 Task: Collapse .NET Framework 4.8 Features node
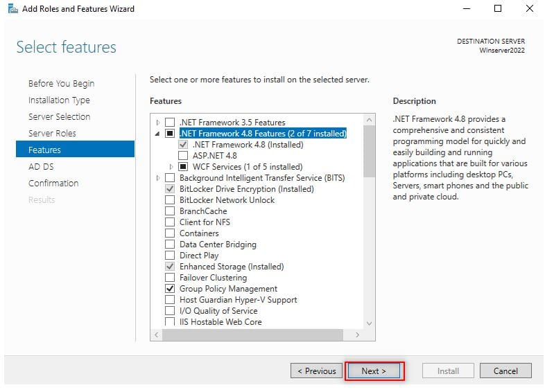158,134
